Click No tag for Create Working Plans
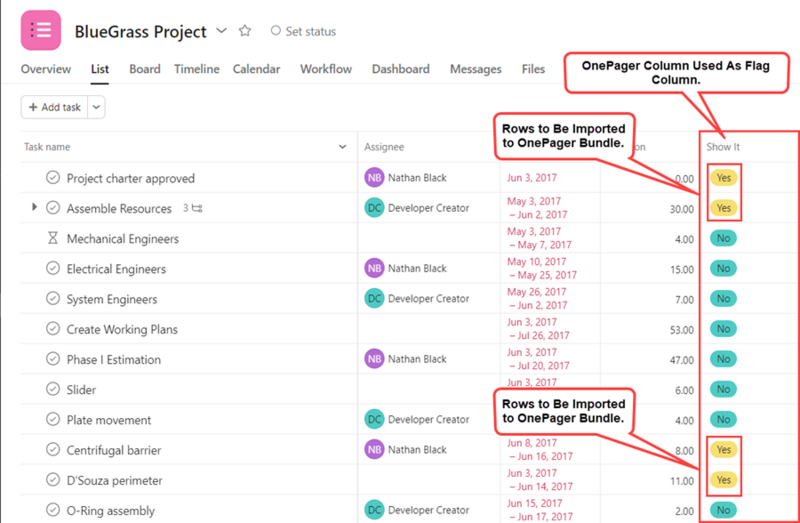Image resolution: width=800 pixels, height=523 pixels. tap(723, 329)
